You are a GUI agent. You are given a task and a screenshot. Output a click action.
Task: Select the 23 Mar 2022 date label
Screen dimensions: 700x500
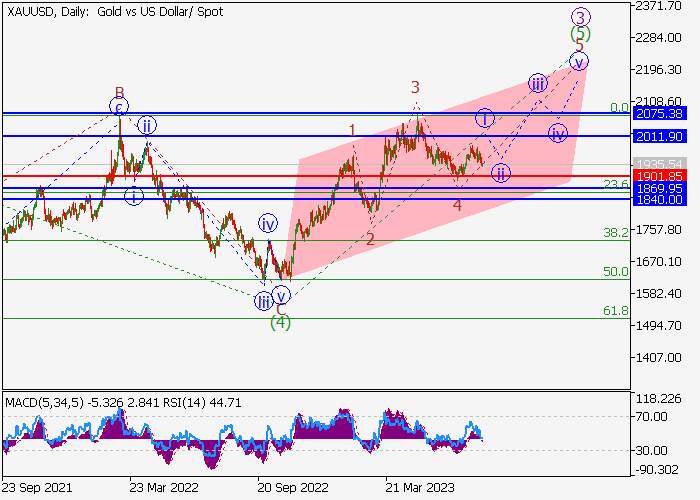pos(164,488)
